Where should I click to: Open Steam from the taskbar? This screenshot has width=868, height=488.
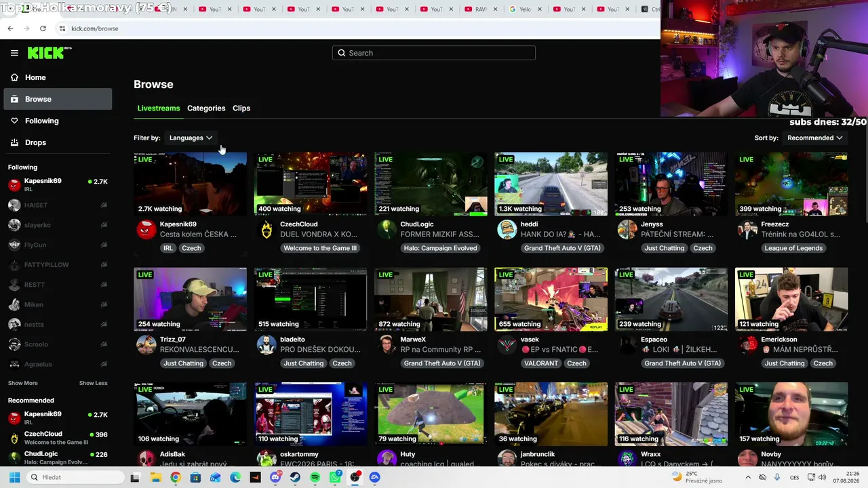pos(295,477)
